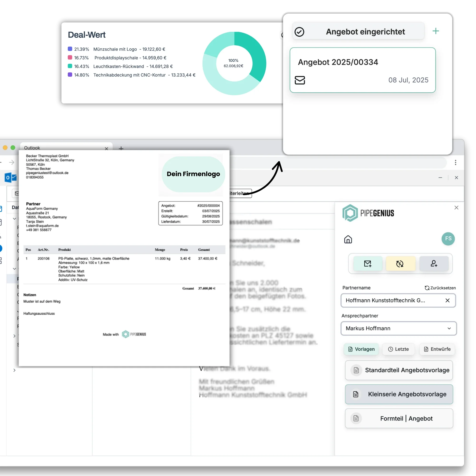The height and width of the screenshot is (476, 476).
Task: Click Zurücksetzen to reset partner
Action: click(440, 288)
